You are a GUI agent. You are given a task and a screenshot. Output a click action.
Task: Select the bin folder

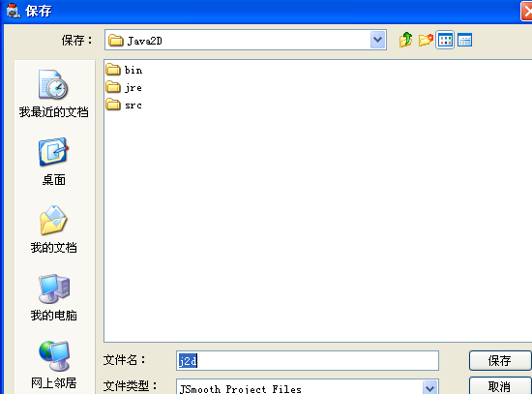(x=124, y=70)
